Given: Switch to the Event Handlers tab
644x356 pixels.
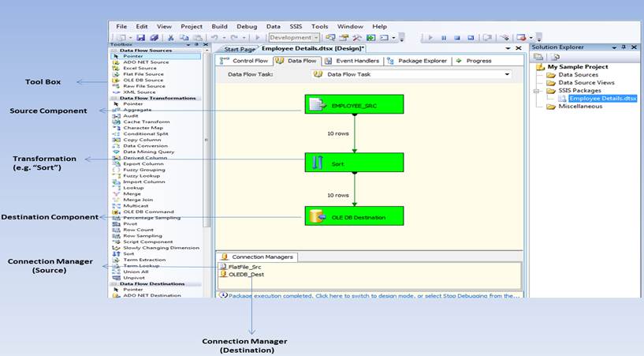Looking at the screenshot, I should click(x=352, y=61).
